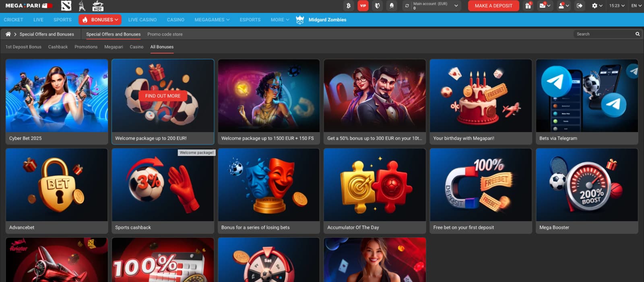Filter bonuses by Promotions

click(86, 47)
